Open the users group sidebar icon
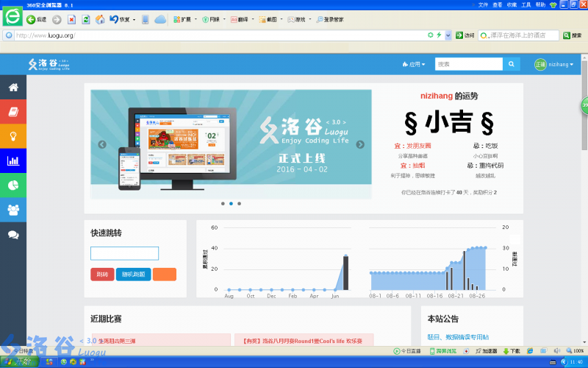Screen dimensions: 588x368 pyautogui.click(x=13, y=210)
